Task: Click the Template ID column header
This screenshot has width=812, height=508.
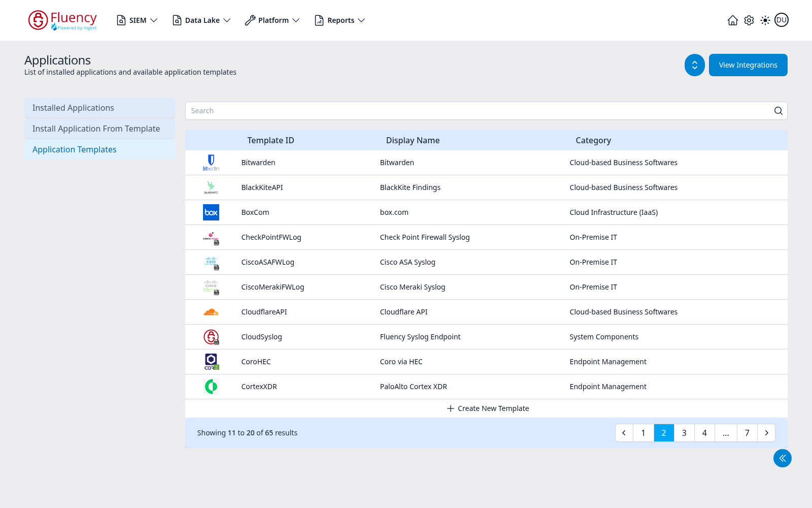Action: tap(270, 140)
